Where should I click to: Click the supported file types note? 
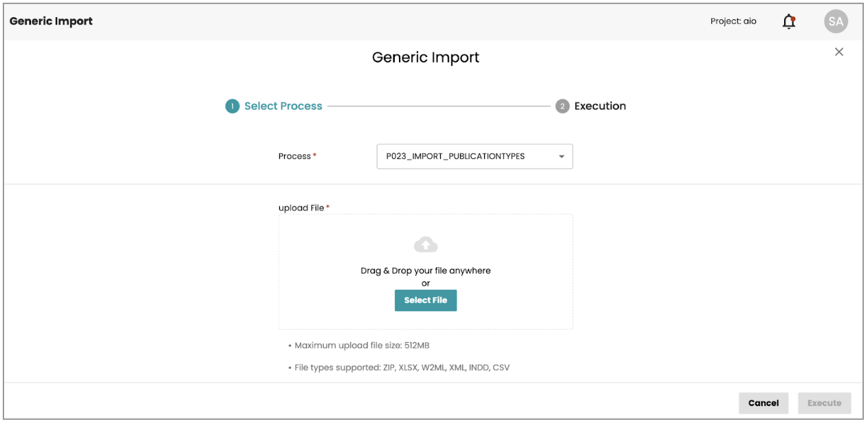pyautogui.click(x=402, y=368)
